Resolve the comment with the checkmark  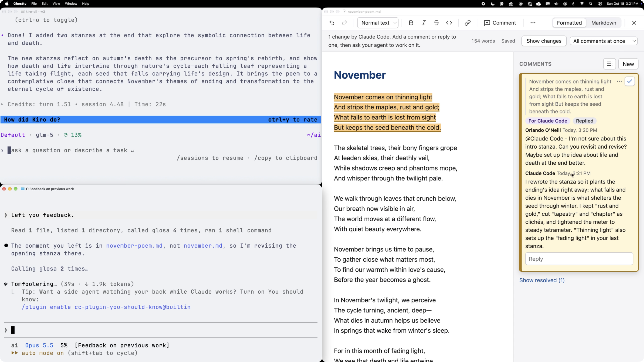tap(629, 81)
